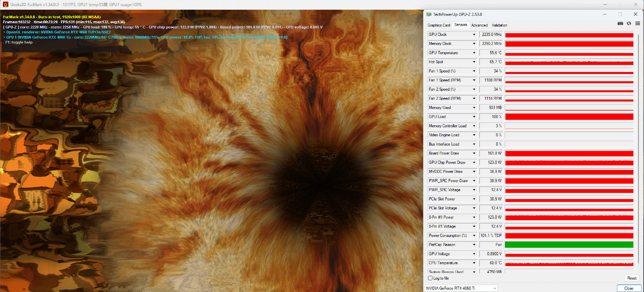Click the GPU-Z refresh icon
Viewport: 644px width, 292px height.
point(629,23)
